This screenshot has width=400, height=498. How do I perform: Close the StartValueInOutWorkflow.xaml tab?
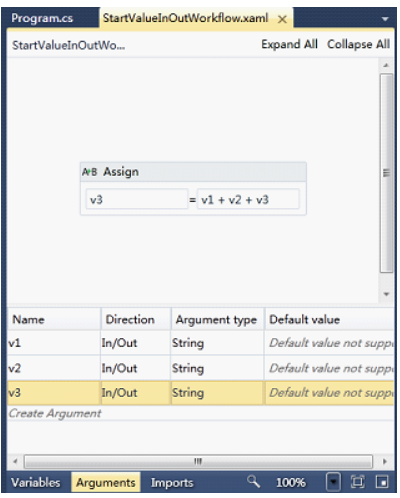pos(282,19)
